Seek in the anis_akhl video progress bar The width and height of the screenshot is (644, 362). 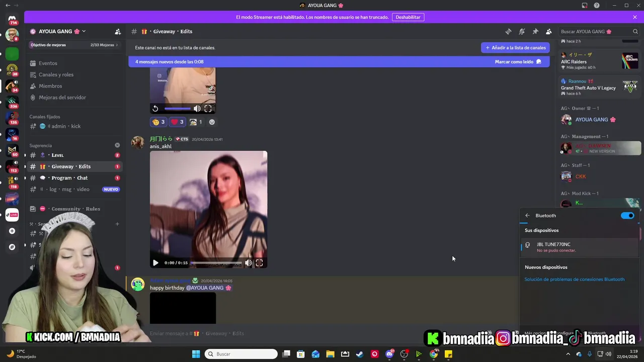(216, 263)
